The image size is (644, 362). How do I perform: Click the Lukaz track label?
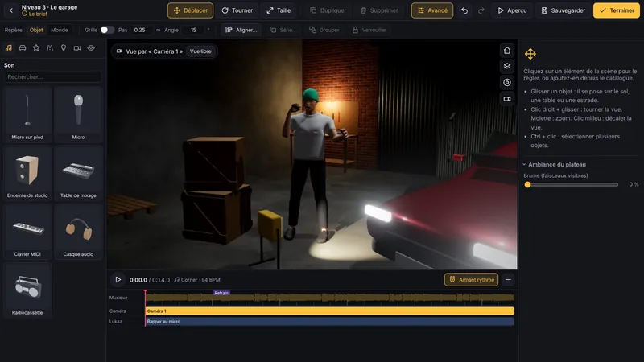click(x=116, y=322)
